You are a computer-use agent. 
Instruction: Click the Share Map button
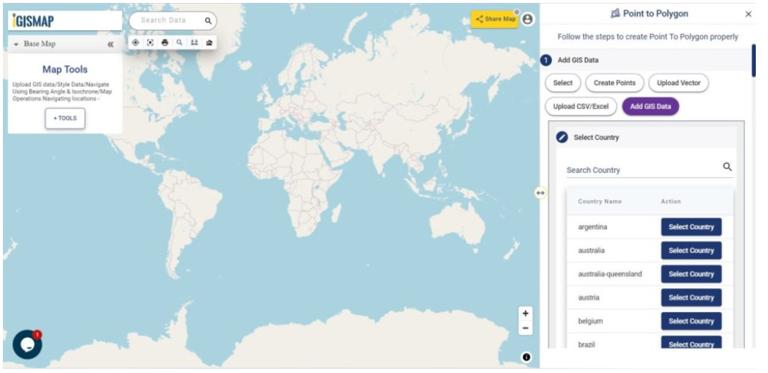click(495, 19)
